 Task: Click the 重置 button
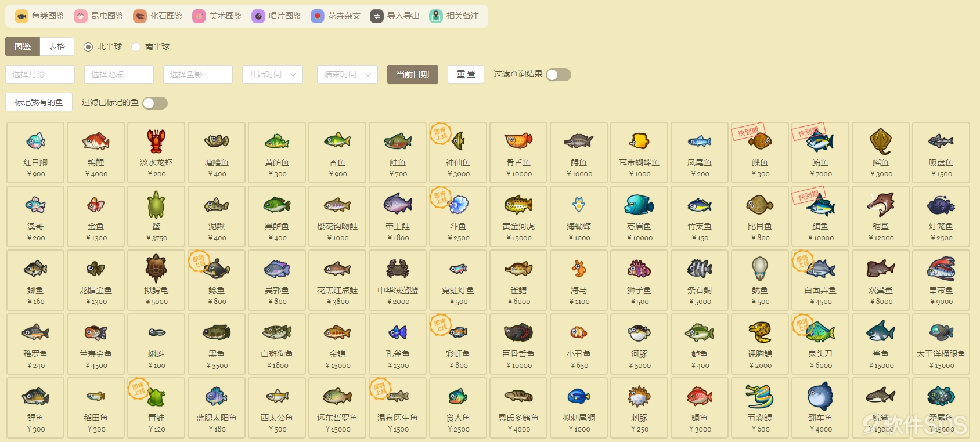(466, 74)
